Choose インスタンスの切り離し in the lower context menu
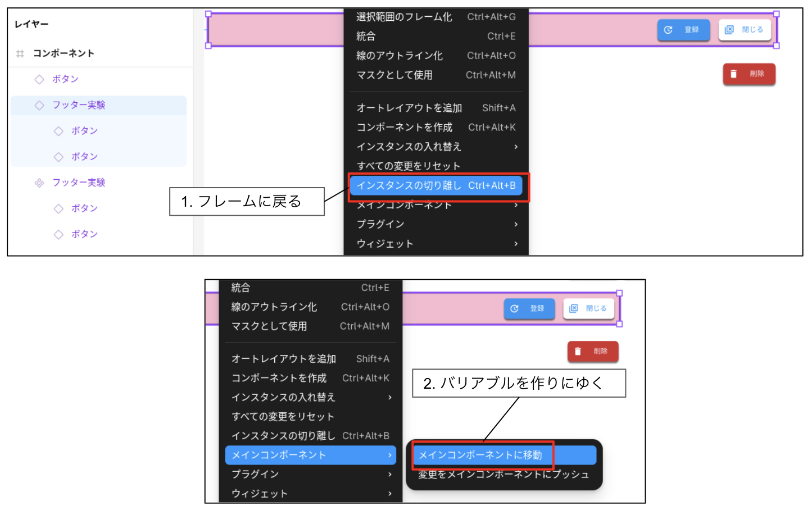The image size is (812, 514). (x=311, y=436)
